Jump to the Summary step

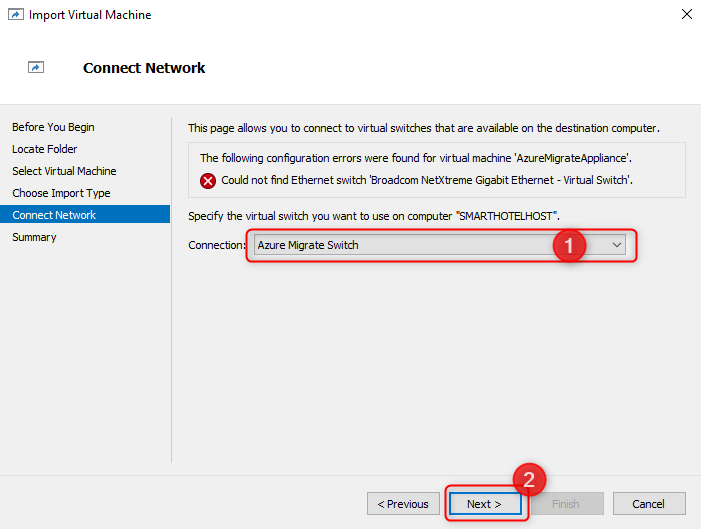(x=34, y=237)
